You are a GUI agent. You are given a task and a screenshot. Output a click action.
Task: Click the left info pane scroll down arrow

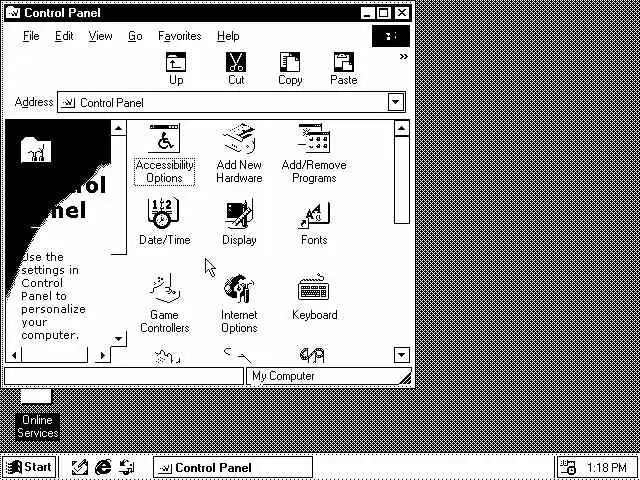[118, 338]
